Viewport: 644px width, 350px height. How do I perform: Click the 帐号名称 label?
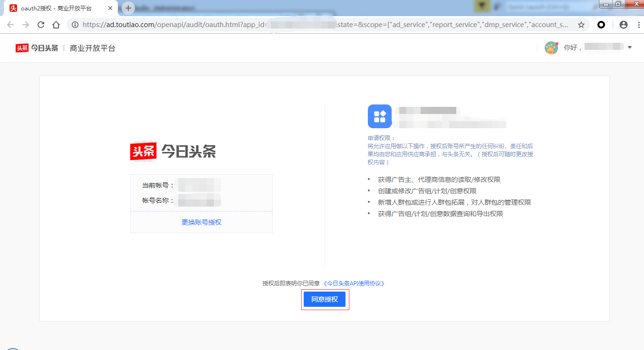coord(158,200)
